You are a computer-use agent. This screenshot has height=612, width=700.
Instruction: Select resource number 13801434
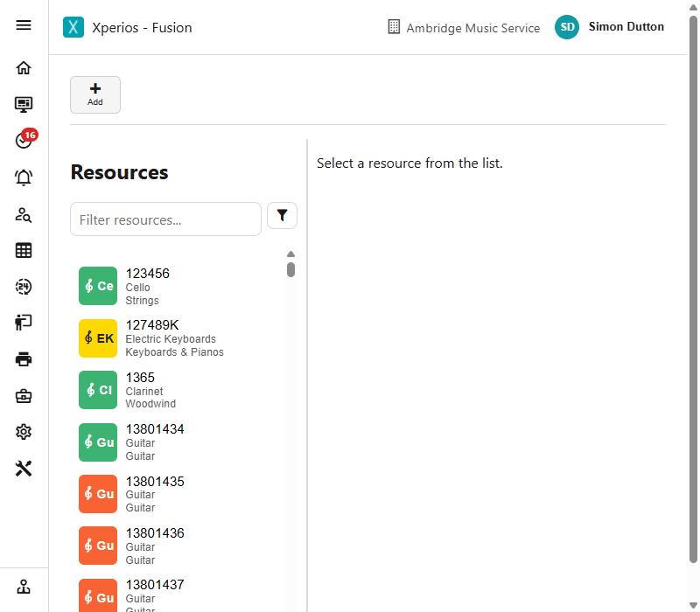point(155,429)
